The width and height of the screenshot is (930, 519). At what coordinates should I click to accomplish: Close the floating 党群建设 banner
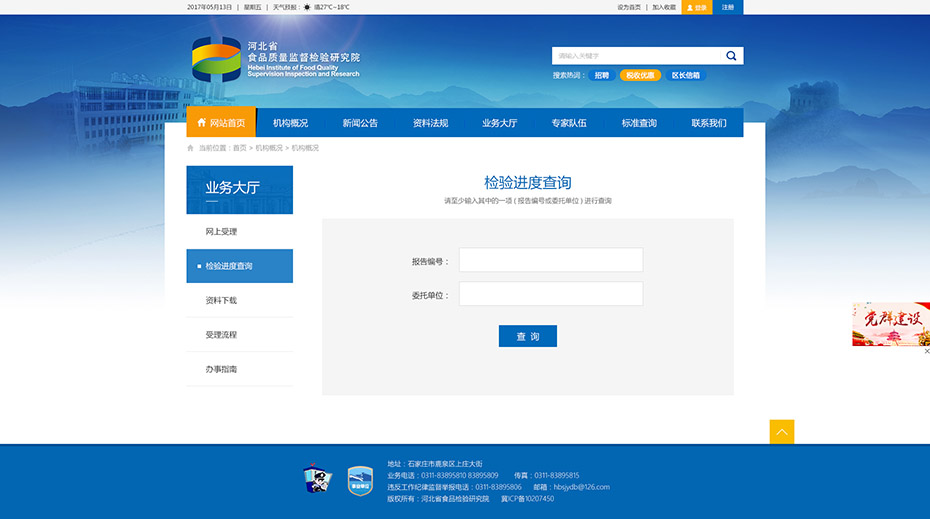coord(926,351)
